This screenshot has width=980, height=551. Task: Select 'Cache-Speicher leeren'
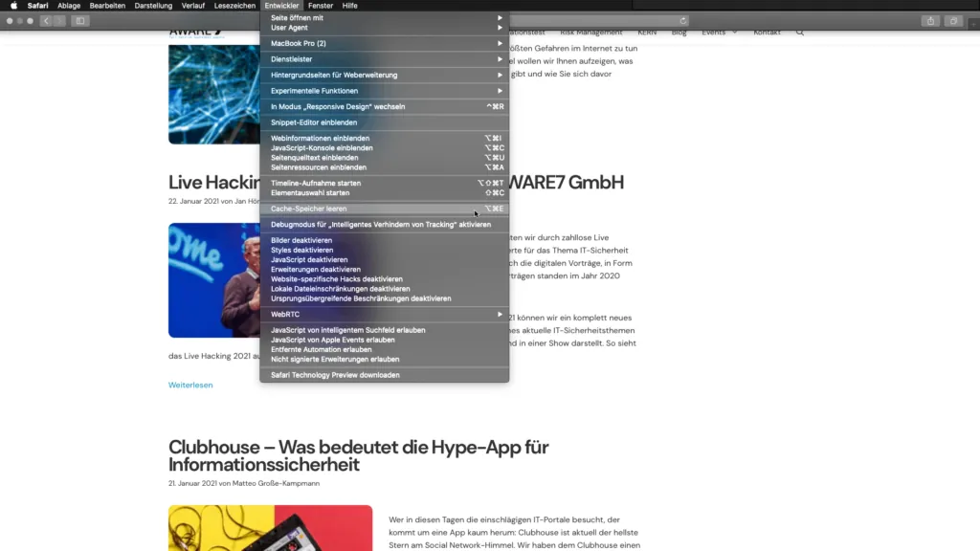[309, 209]
